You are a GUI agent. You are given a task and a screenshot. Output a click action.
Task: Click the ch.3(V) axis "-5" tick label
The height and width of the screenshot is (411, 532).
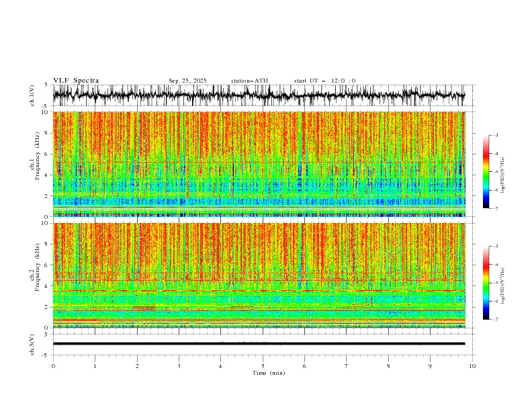point(46,355)
